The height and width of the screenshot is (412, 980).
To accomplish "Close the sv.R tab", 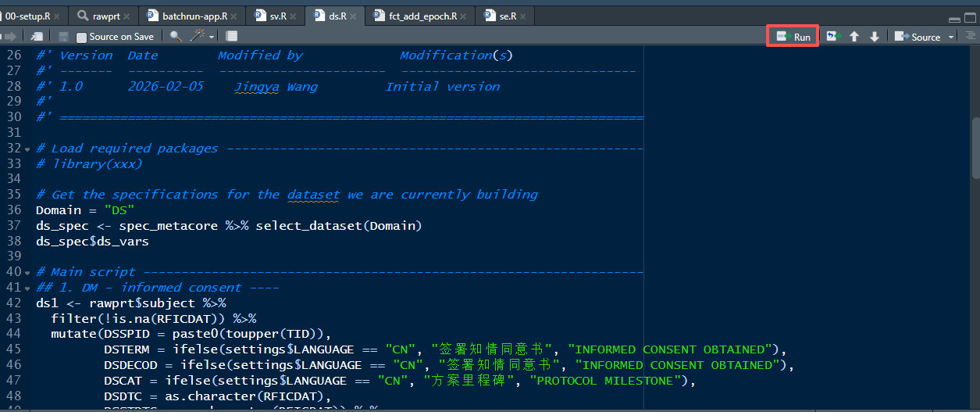I will coord(294,16).
